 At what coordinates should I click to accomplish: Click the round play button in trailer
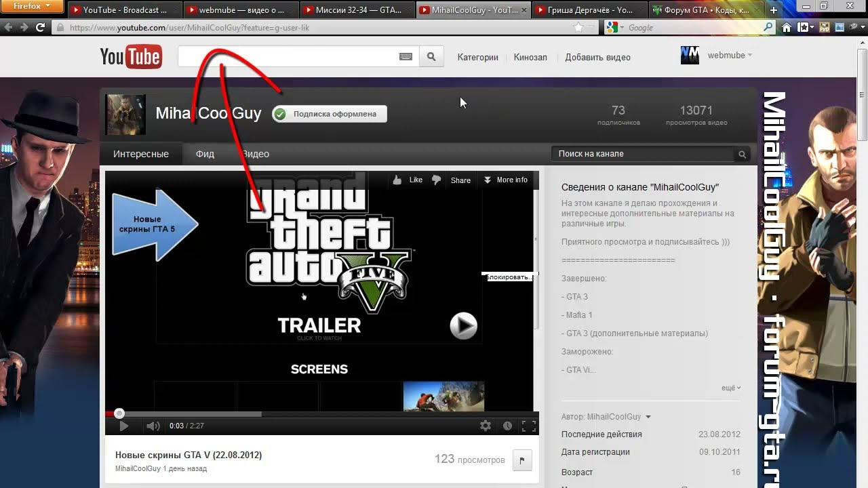coord(464,326)
